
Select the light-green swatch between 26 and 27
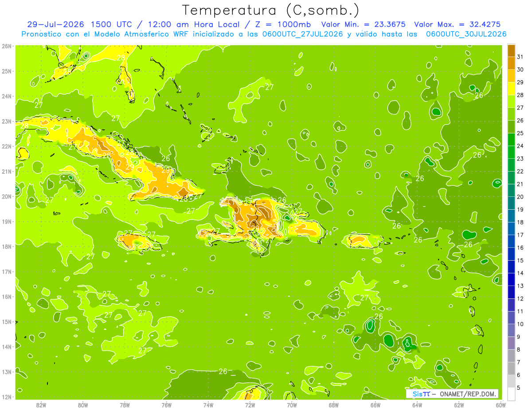(x=511, y=114)
